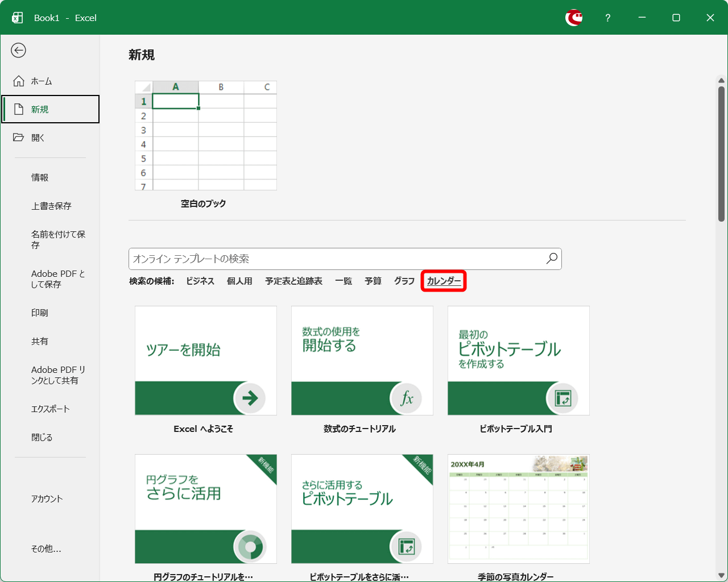Screen dimensions: 728x582
Task: Open the アカウント settings page
Action: (48, 498)
